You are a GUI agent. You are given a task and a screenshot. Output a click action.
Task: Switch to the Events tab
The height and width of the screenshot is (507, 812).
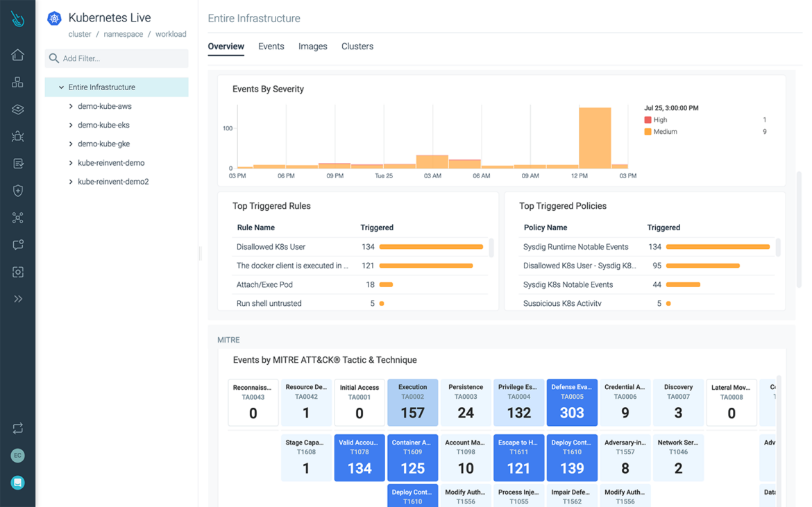coord(271,46)
